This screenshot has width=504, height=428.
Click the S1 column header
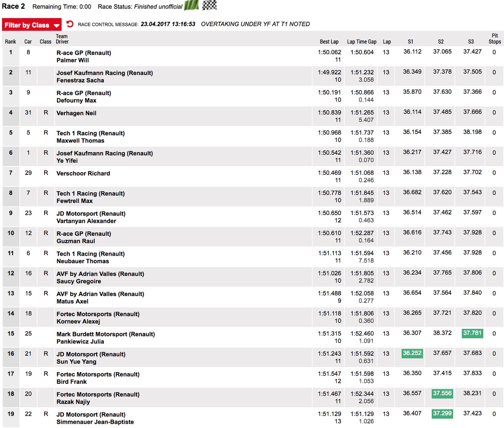tap(410, 42)
